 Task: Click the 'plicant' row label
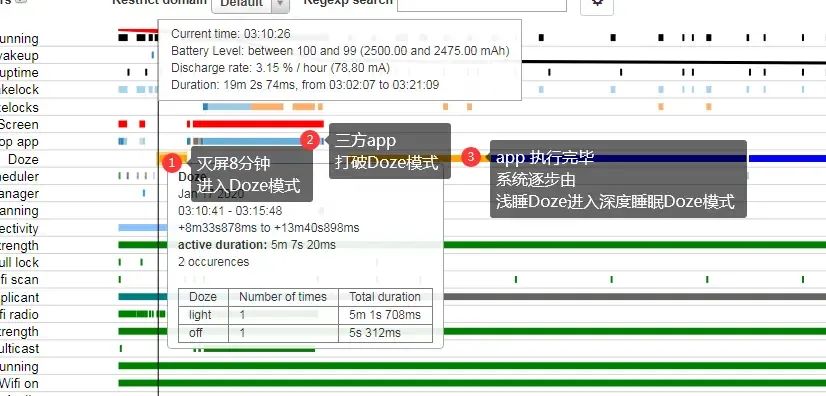(19, 298)
